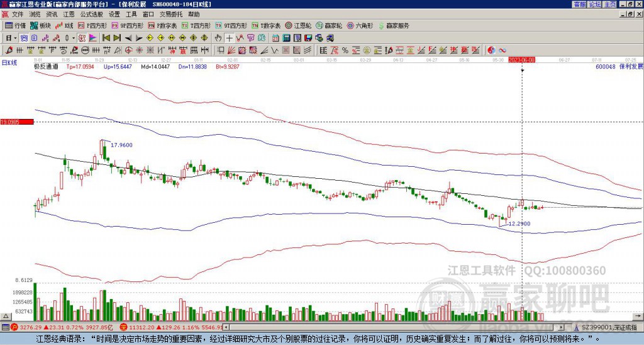644x345 pixels.
Task: Open the 赢家轮 wheel tool
Action: [329, 25]
